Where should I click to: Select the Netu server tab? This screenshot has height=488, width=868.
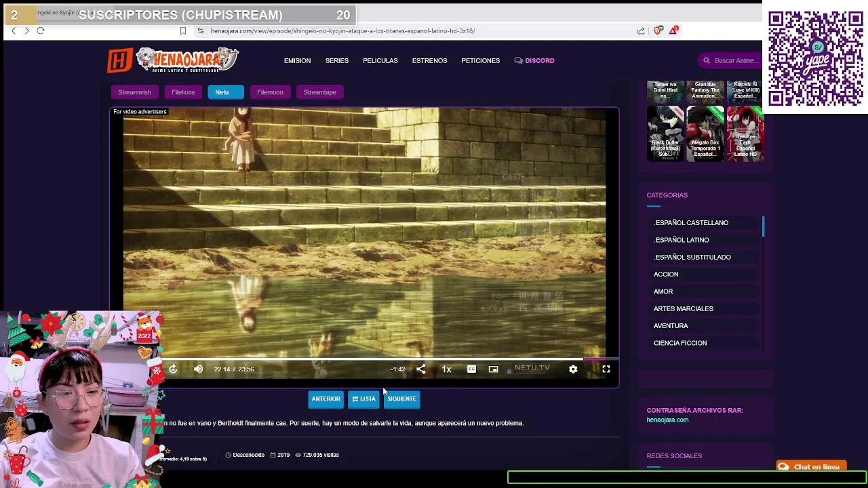[x=225, y=92]
